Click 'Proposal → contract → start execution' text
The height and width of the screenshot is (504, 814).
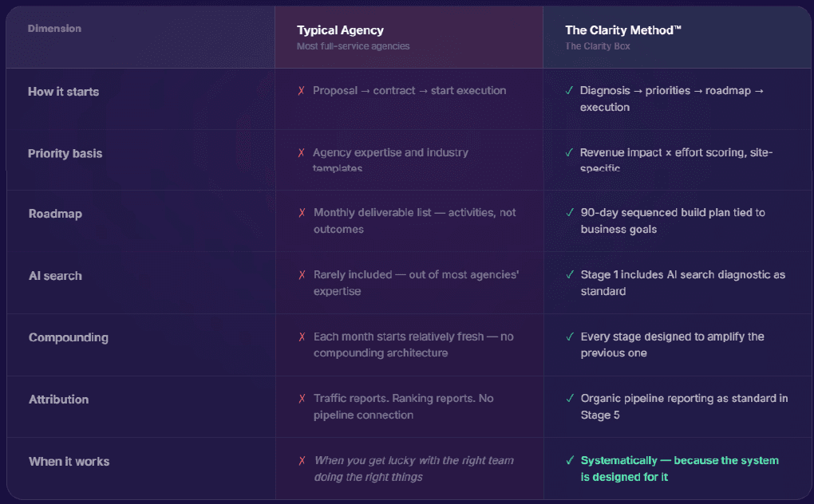[409, 91]
